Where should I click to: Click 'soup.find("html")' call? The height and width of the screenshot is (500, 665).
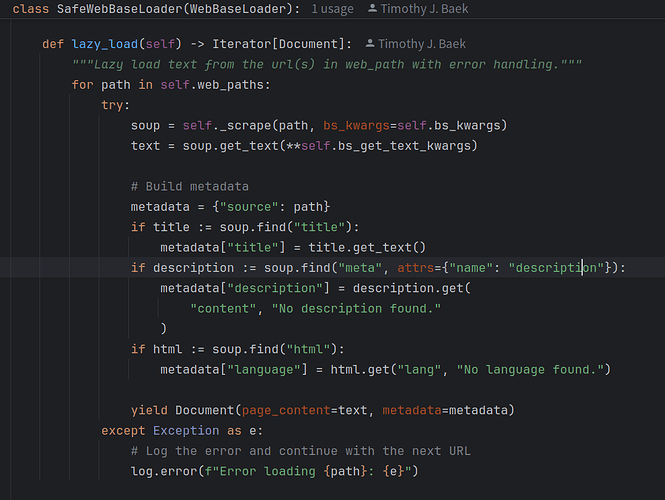(x=274, y=349)
